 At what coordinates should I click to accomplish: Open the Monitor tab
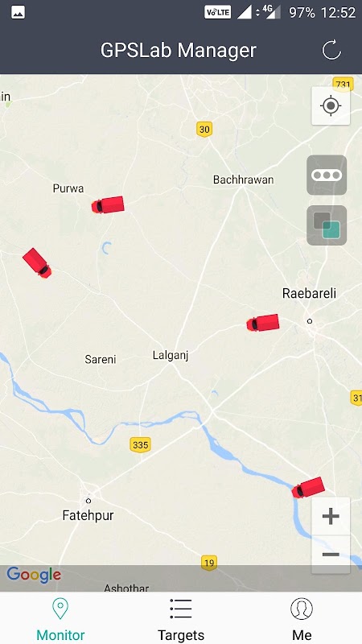tap(60, 619)
